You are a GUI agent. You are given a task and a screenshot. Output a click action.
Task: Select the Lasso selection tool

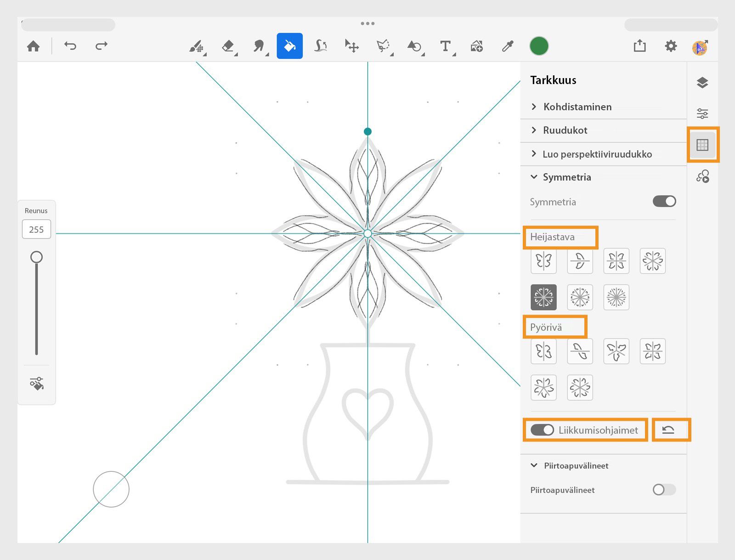click(x=383, y=46)
